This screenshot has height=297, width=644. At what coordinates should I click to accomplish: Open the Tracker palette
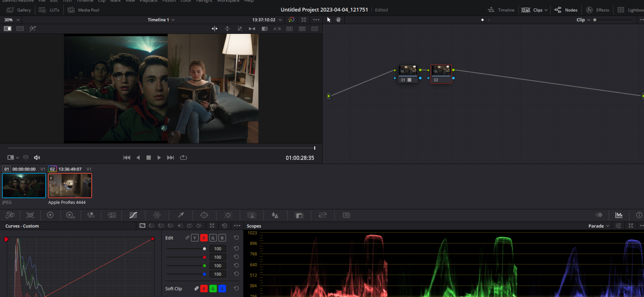pos(228,215)
